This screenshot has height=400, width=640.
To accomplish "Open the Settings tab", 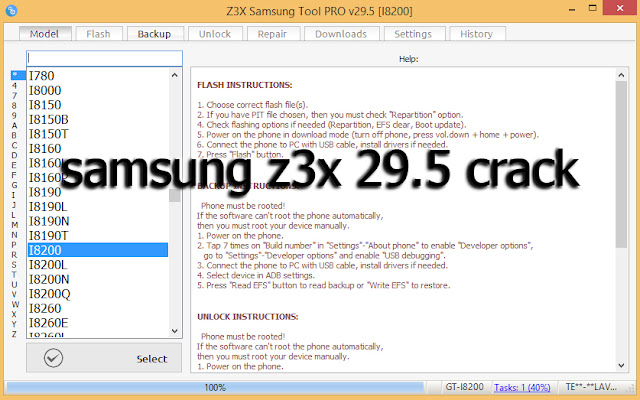I will click(413, 34).
